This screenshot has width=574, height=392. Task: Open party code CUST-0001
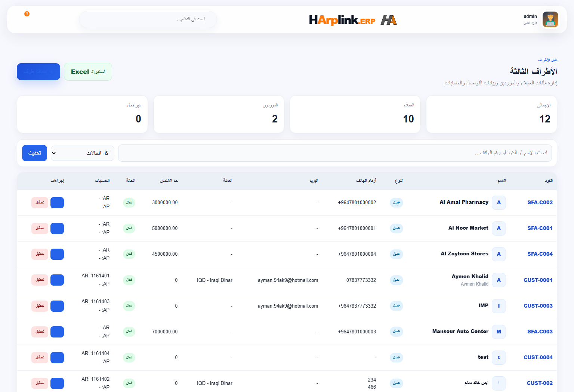pyautogui.click(x=538, y=280)
